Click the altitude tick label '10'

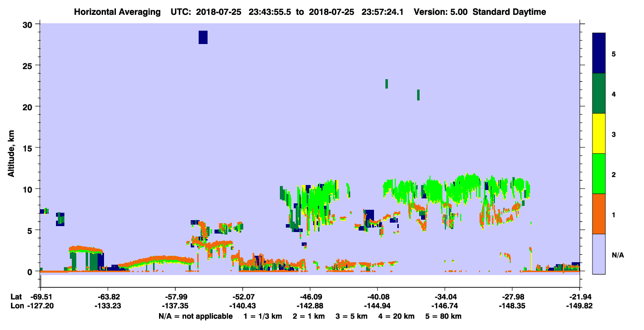(29, 189)
